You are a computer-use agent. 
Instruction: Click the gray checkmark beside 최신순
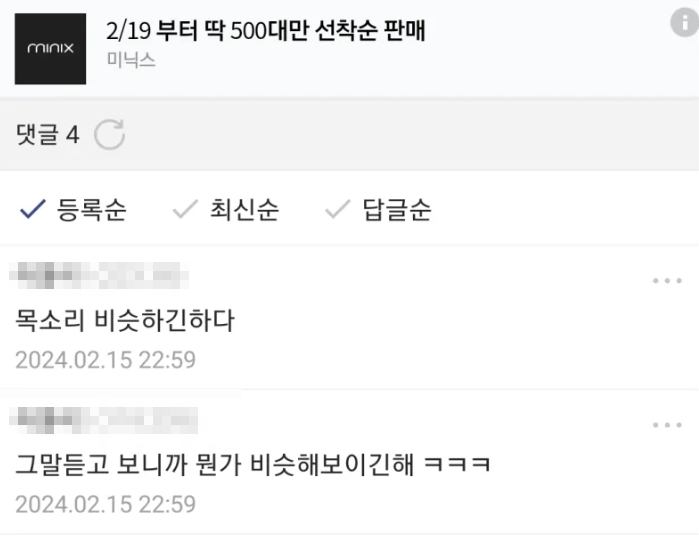pyautogui.click(x=185, y=209)
